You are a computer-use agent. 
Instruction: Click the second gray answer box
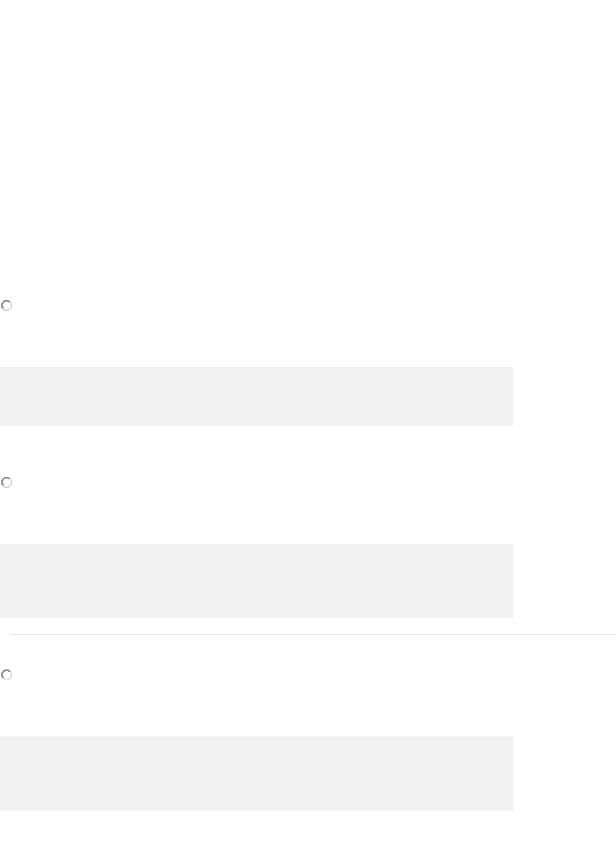(x=256, y=581)
